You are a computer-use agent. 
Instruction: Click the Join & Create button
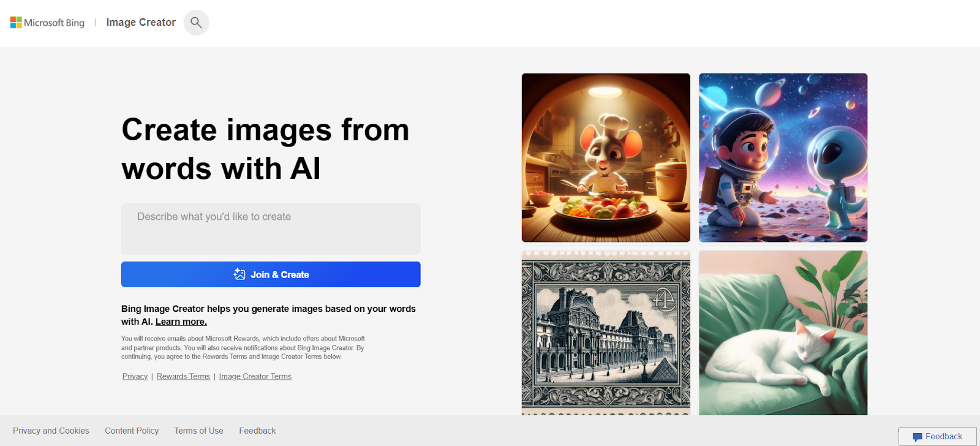[x=271, y=274]
